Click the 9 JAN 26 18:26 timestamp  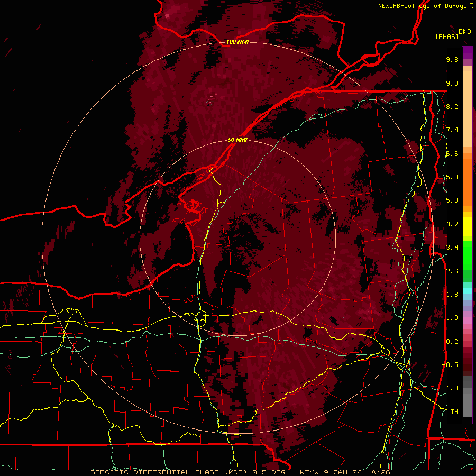click(358, 472)
